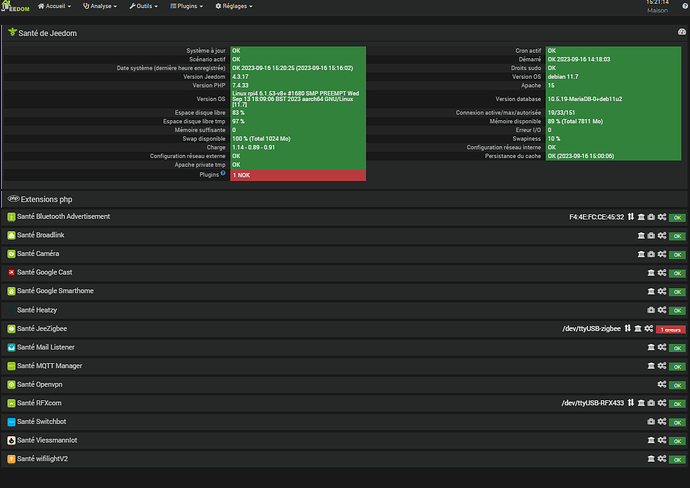Click the port arrows icon on Bluetooth Advertisement row
690x488 pixels.
coord(631,217)
